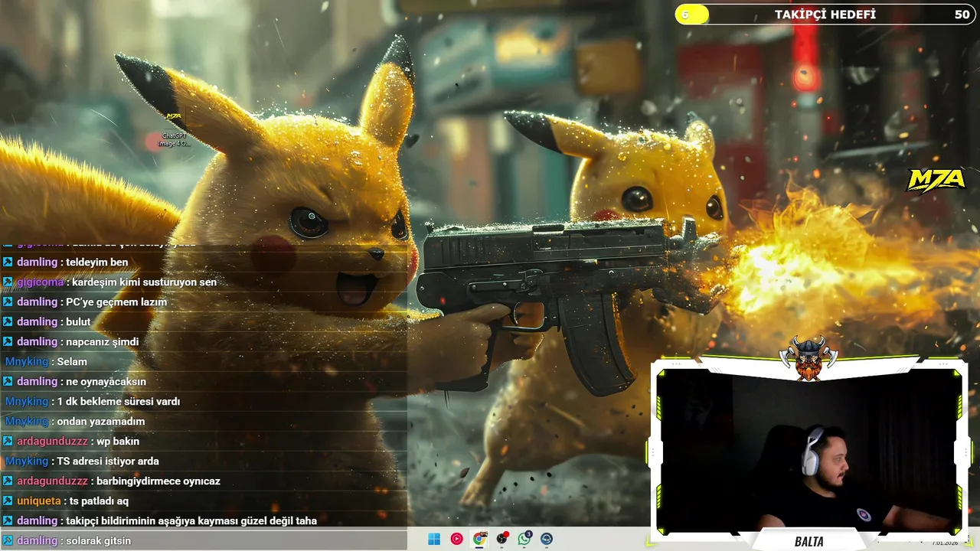Image resolution: width=980 pixels, height=551 pixels.
Task: Click the 'ondan yazamadım' chat message
Action: coord(100,421)
